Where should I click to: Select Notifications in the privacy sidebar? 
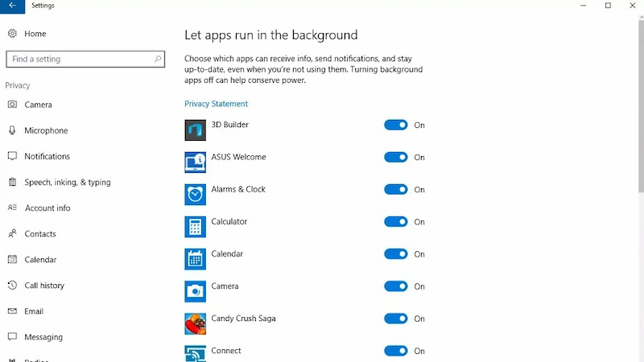[x=47, y=156]
